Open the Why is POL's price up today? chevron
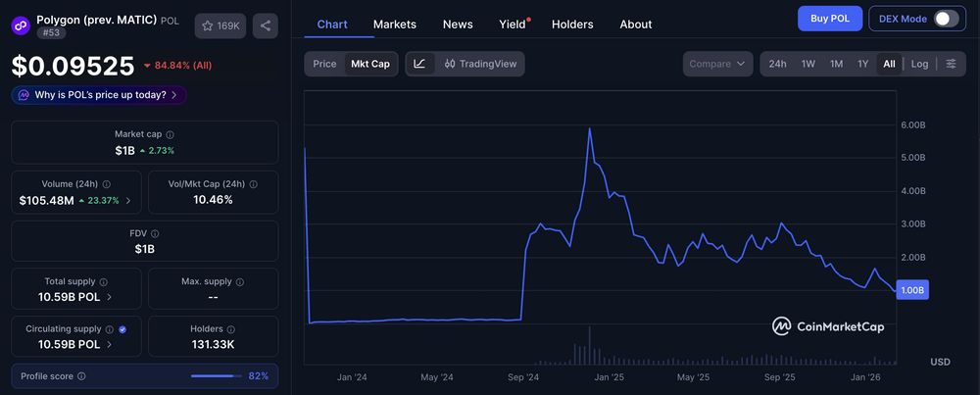This screenshot has height=395, width=980. (x=173, y=95)
